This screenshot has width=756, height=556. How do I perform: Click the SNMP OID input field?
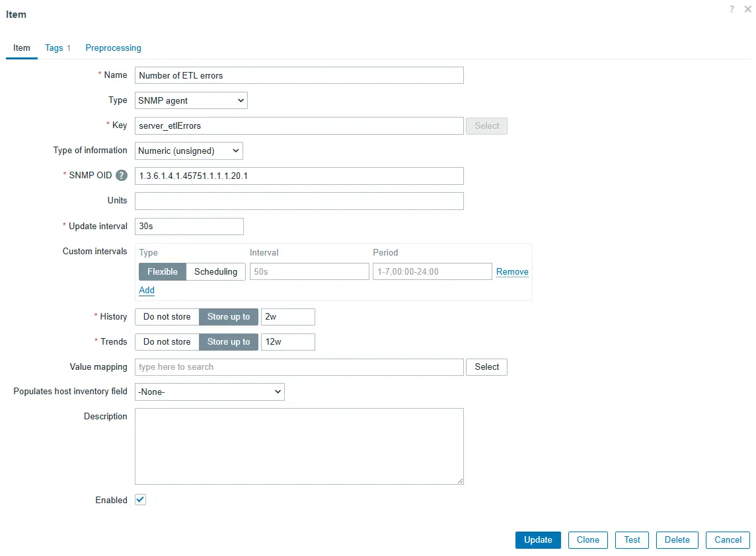click(x=299, y=176)
